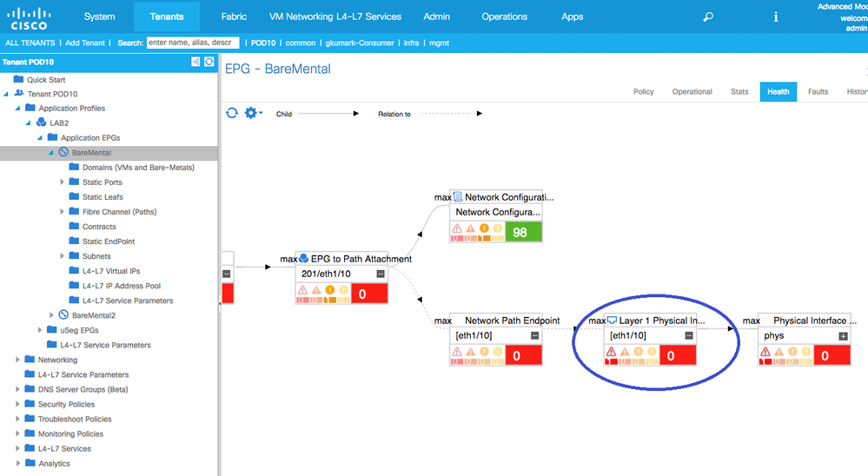Screen dimensions: 868x476
Task: Collapse the Layer 1 Physical eth1/10 node
Action: (x=689, y=335)
